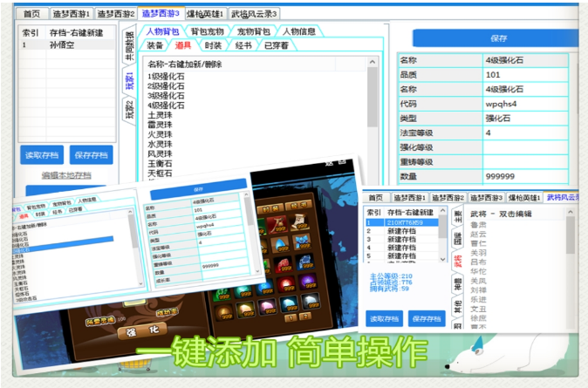Click inventory page 2 button in game
Image resolution: width=588 pixels, height=388 pixels.
click(305, 317)
